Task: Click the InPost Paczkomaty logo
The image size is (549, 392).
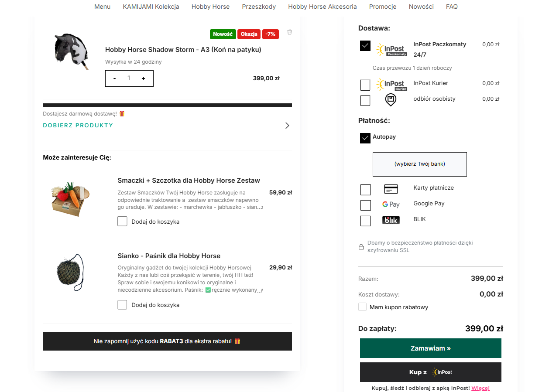Action: coord(391,50)
